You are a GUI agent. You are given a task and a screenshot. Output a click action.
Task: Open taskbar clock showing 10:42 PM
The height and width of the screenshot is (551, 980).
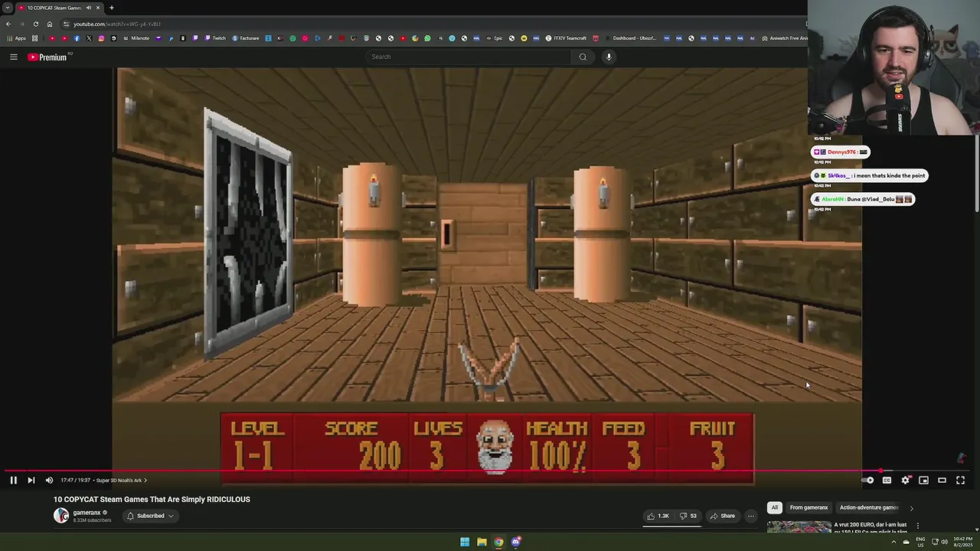(962, 542)
